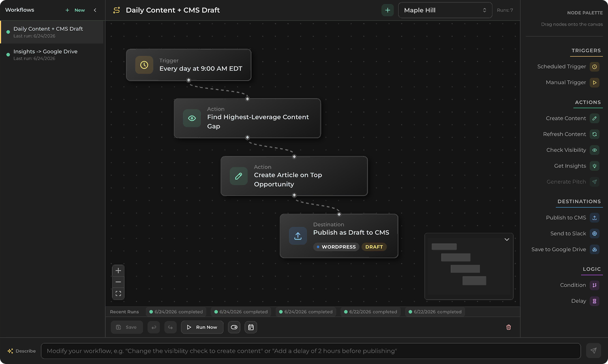Click the Manual Trigger play icon
Screen dimensions: 608x364
[594, 82]
